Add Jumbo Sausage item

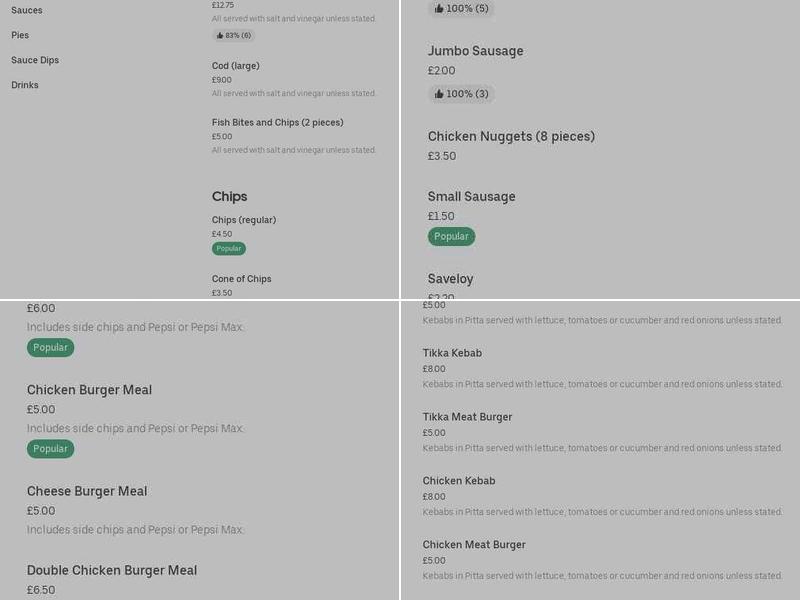[475, 51]
